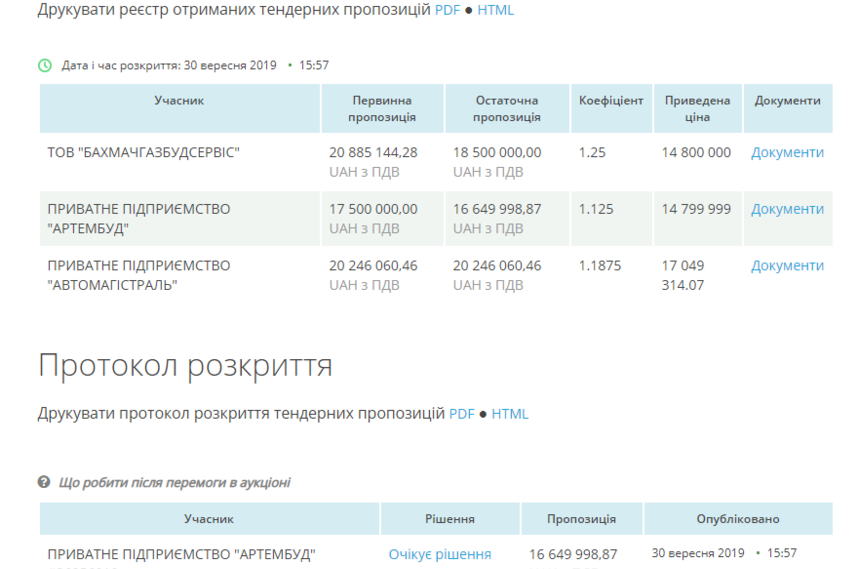859x569 pixels.
Task: Open Документи link for БАХМАЧГАЗБУДСЕРВІС
Action: pyautogui.click(x=787, y=153)
